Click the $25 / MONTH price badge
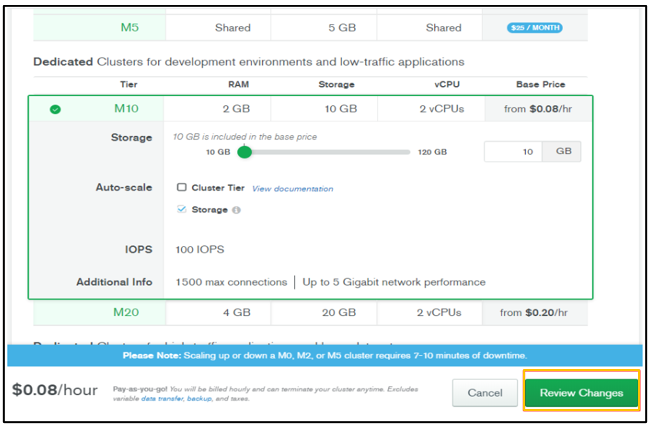Screen dimensions: 651x427 (x=534, y=28)
